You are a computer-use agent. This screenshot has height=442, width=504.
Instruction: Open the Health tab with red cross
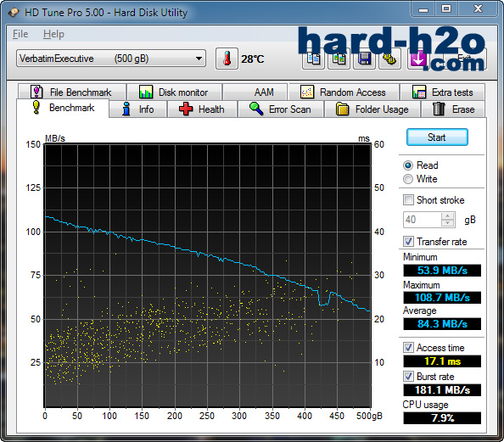202,109
